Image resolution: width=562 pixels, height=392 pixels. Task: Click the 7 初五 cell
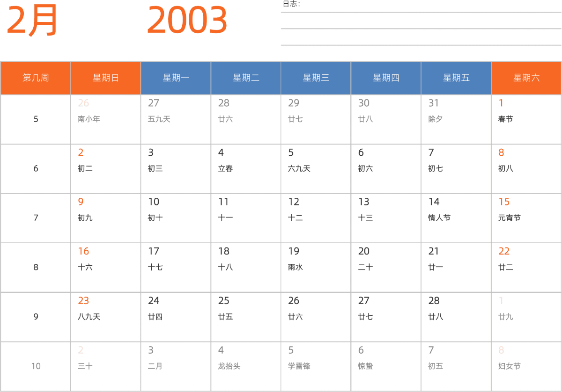coord(456,367)
